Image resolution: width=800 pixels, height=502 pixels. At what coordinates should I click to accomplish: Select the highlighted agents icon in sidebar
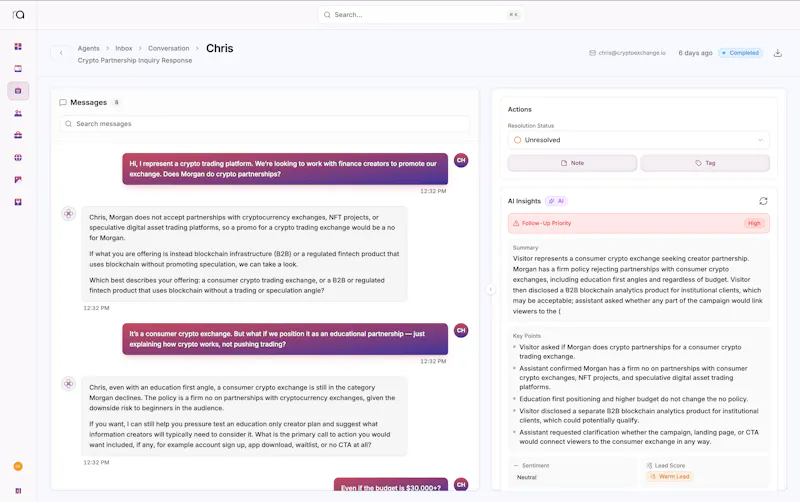pyautogui.click(x=18, y=91)
